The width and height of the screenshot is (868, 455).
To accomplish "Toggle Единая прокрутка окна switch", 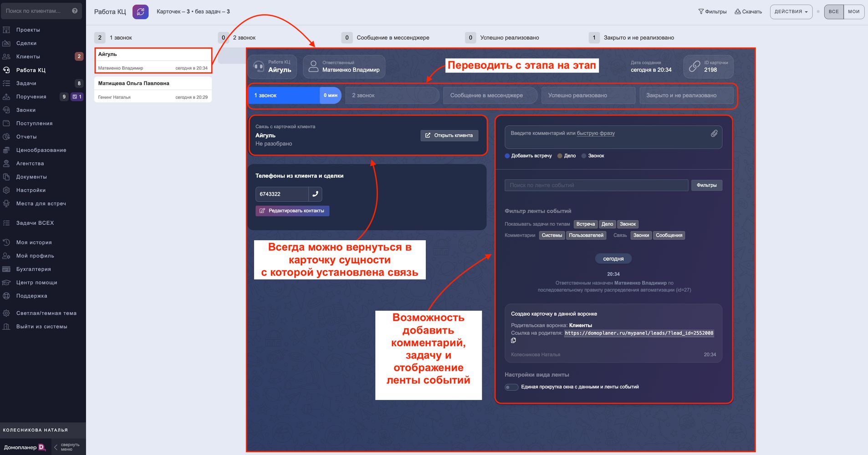I will [x=511, y=387].
